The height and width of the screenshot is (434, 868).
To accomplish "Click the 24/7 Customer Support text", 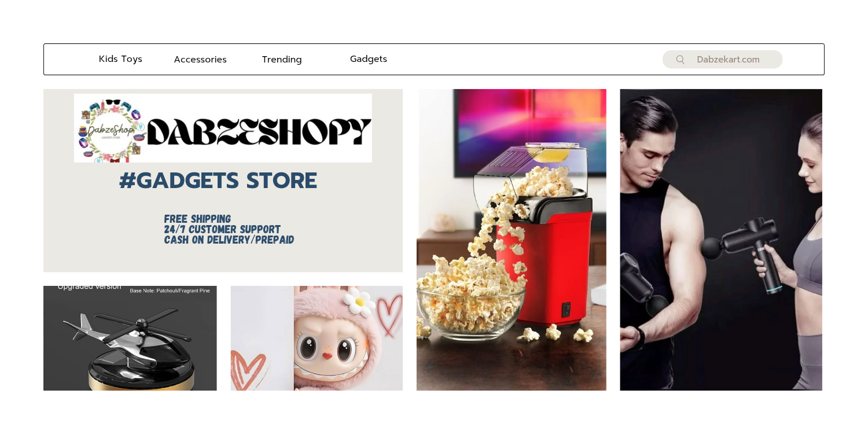I will point(222,230).
